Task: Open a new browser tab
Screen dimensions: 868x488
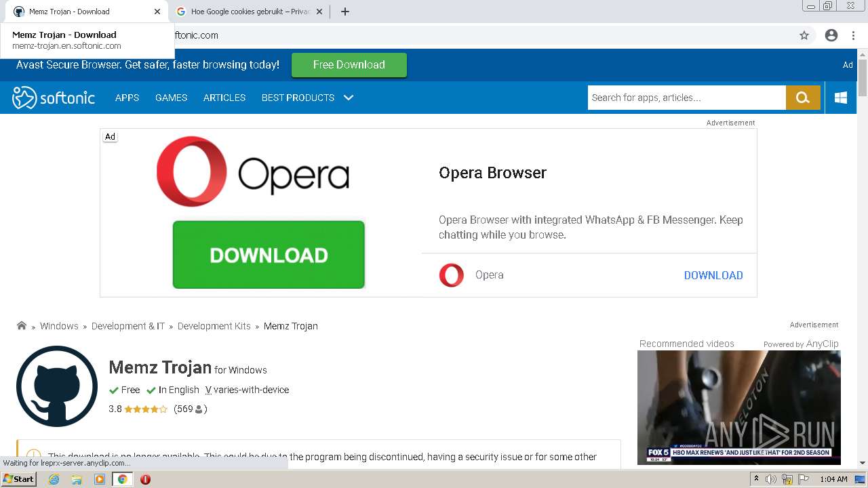Action: (x=344, y=12)
